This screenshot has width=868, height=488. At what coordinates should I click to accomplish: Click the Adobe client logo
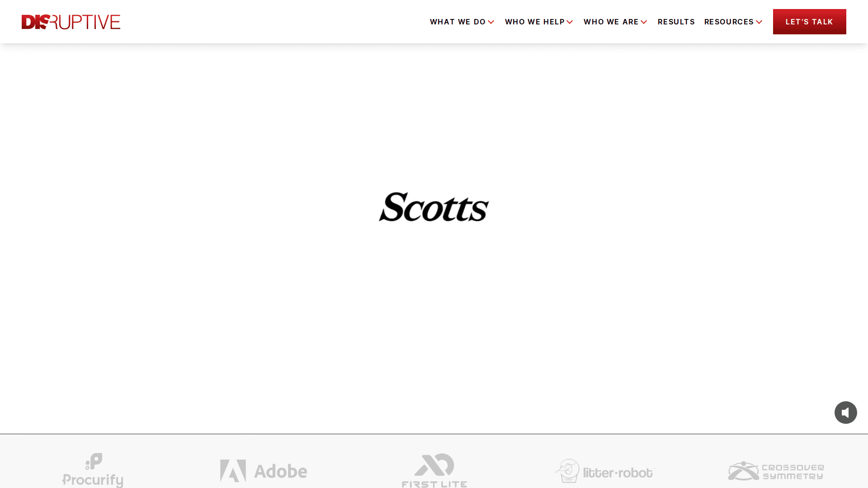coord(264,471)
